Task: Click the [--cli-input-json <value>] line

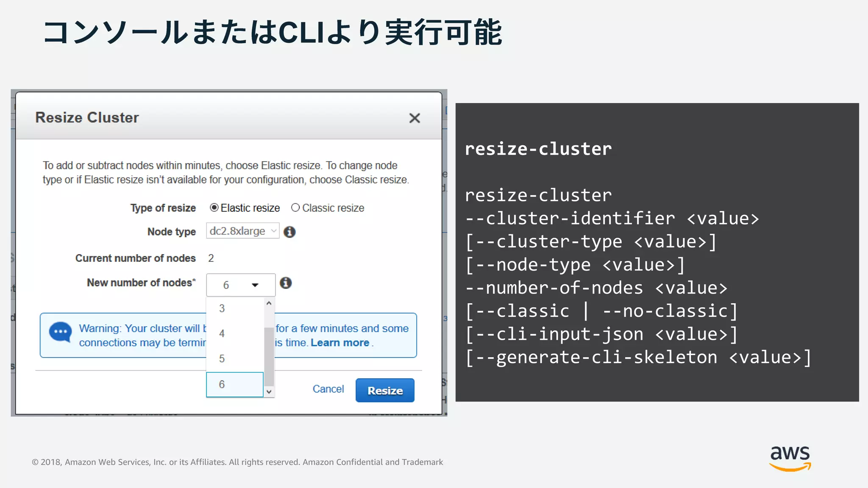Action: tap(601, 334)
